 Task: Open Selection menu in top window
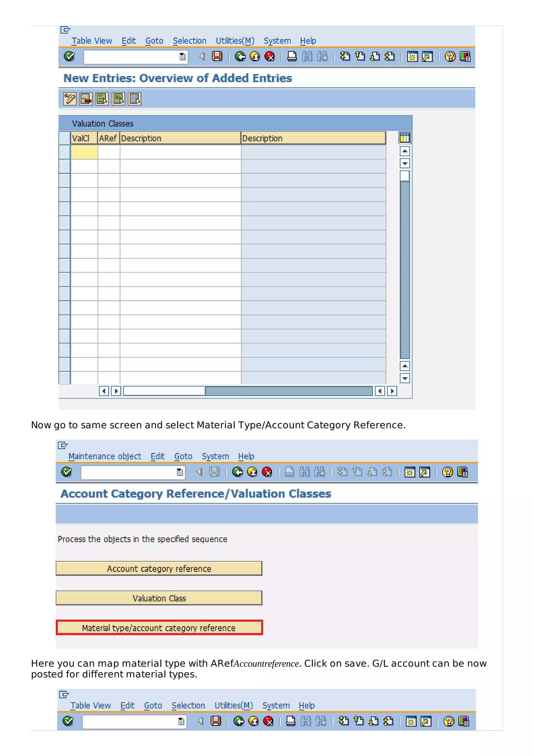point(190,41)
